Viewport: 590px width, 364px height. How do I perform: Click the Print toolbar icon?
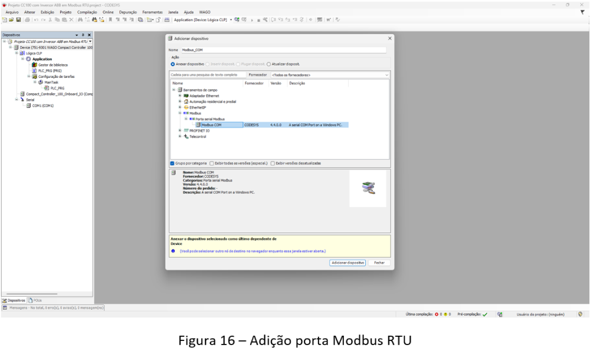click(x=27, y=19)
